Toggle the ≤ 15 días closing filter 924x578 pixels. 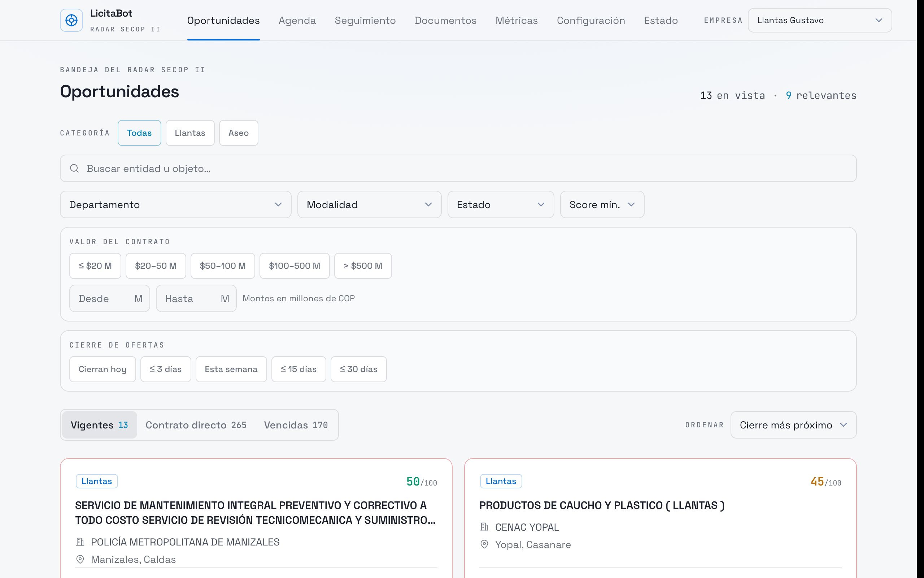point(298,369)
